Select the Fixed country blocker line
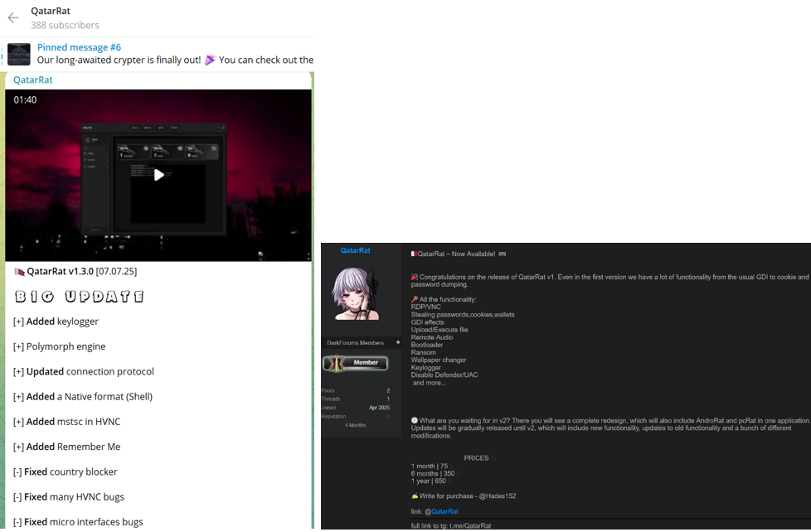 [66, 472]
